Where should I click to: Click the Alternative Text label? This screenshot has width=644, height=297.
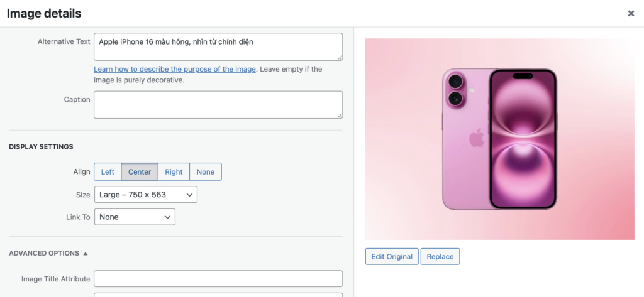64,42
